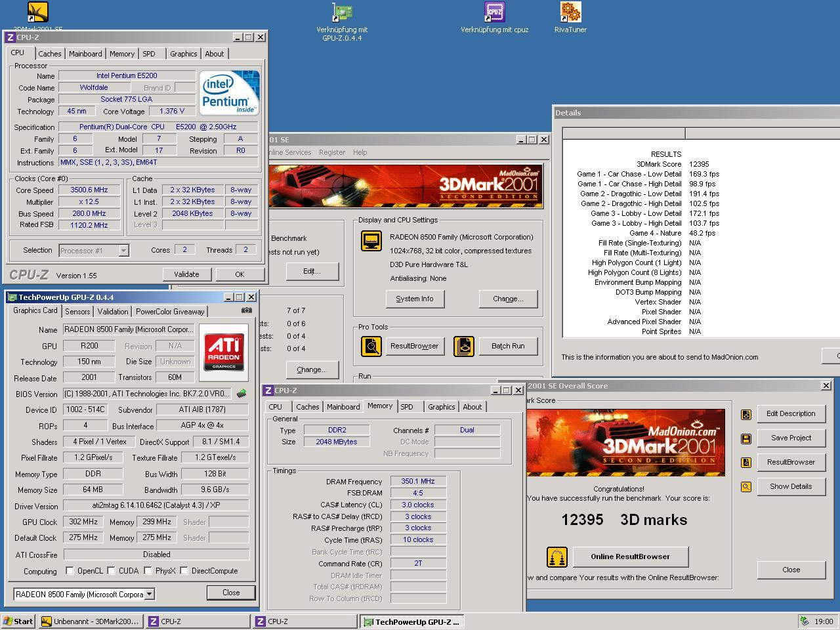Click the yellow monitor display settings icon

pos(371,241)
